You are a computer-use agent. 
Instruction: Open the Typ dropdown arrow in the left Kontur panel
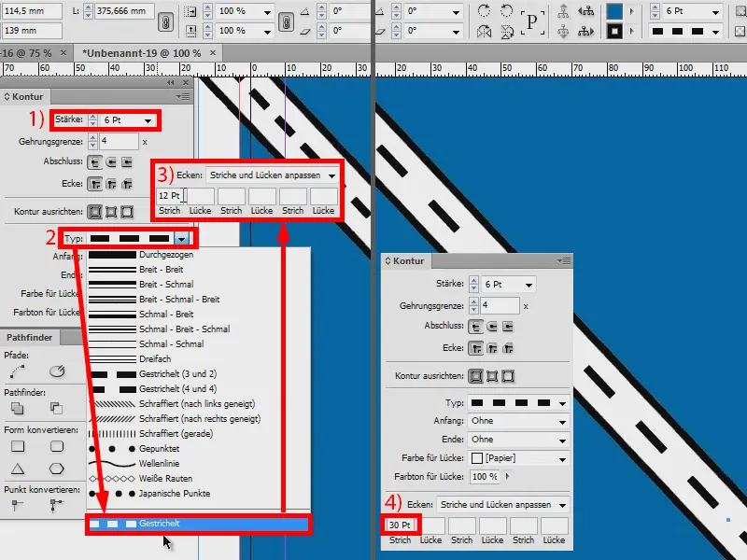click(181, 239)
